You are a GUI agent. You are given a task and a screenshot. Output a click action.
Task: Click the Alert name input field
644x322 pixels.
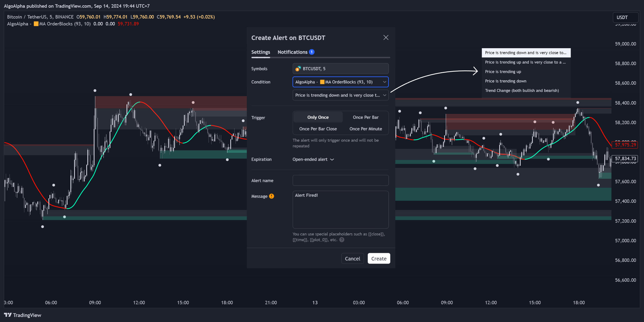[x=340, y=181]
